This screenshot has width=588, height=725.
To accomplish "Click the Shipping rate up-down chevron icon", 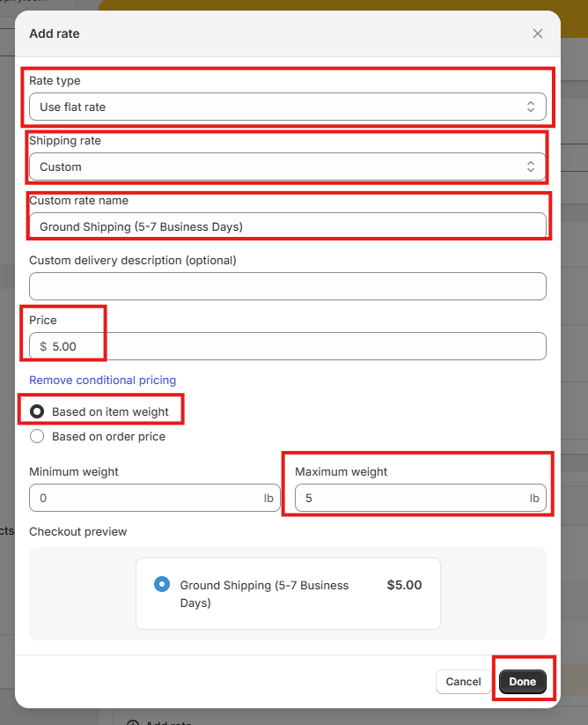I will point(530,166).
